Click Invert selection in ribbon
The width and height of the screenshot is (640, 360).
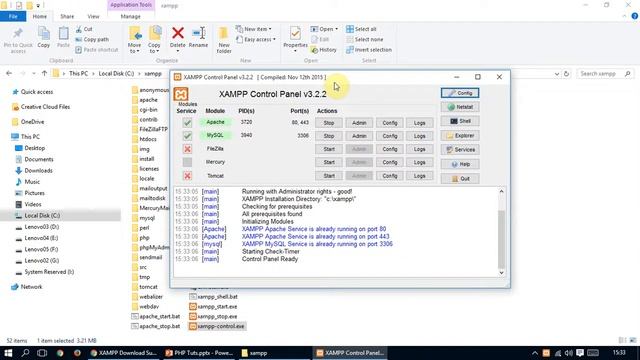pos(369,50)
